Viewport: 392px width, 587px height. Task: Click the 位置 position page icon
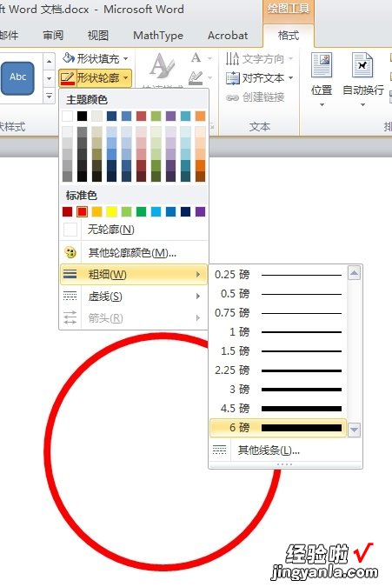322,65
